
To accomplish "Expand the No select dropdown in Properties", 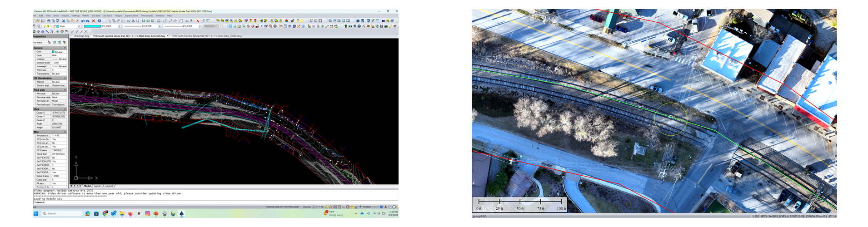I will coord(44,42).
